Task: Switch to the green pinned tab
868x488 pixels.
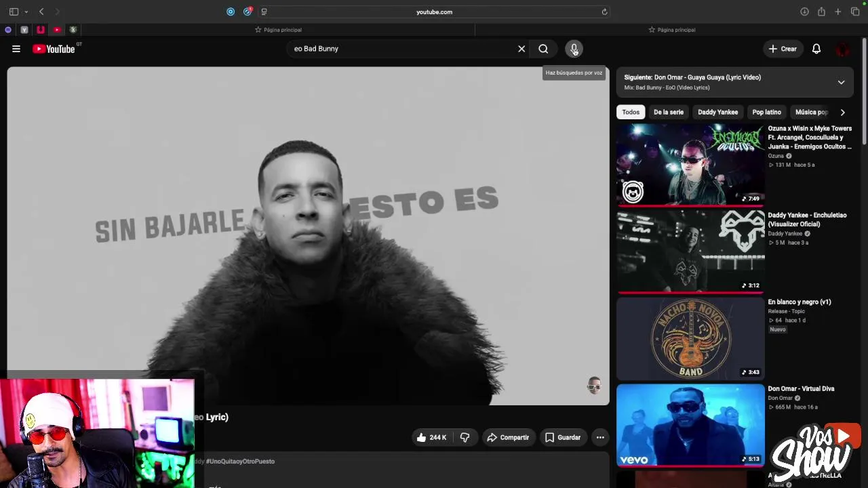Action: 73,30
